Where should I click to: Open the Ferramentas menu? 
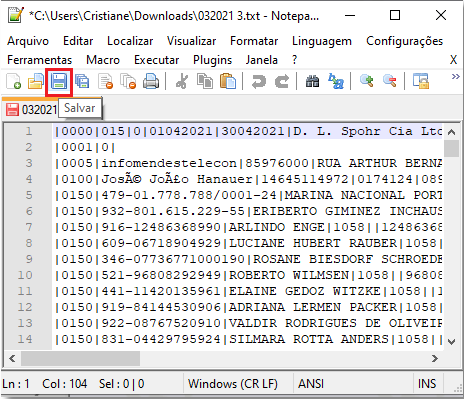tap(39, 60)
